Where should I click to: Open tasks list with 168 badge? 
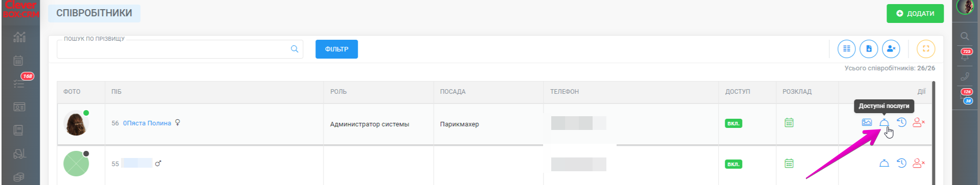pos(19,83)
